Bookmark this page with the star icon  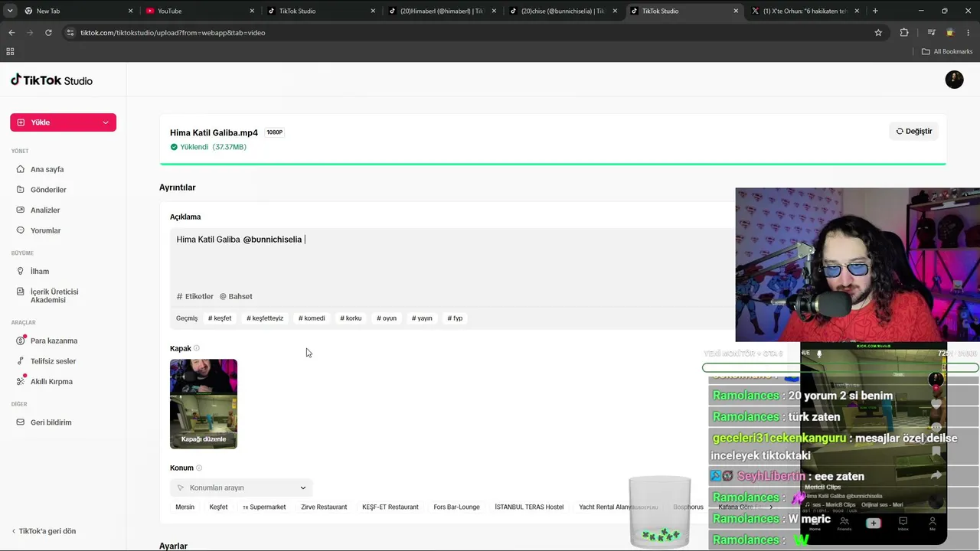coord(878,33)
